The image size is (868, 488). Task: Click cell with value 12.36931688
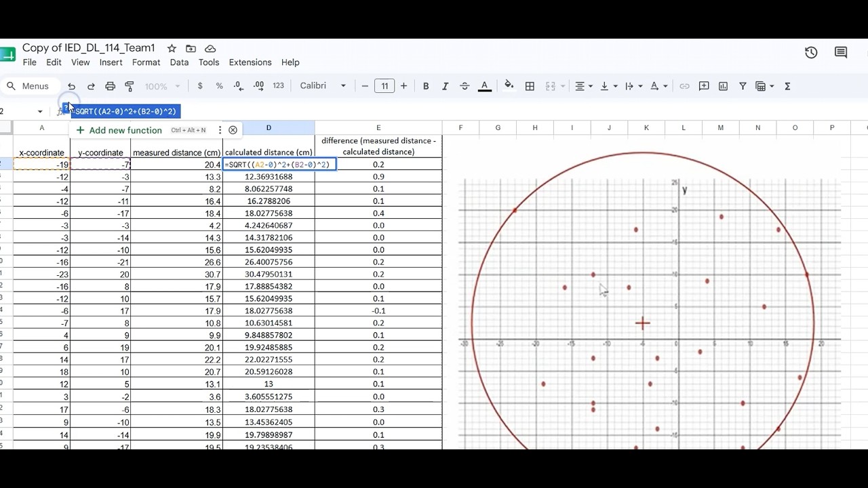(x=269, y=177)
